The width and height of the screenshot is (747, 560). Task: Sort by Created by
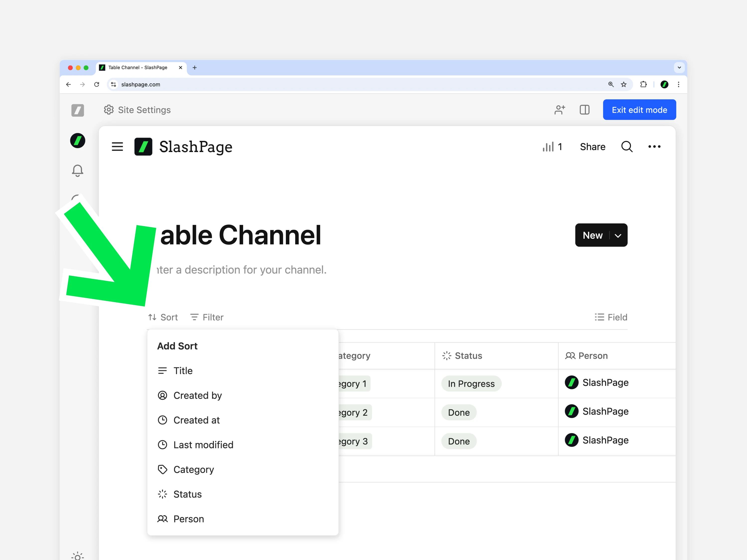tap(243, 395)
